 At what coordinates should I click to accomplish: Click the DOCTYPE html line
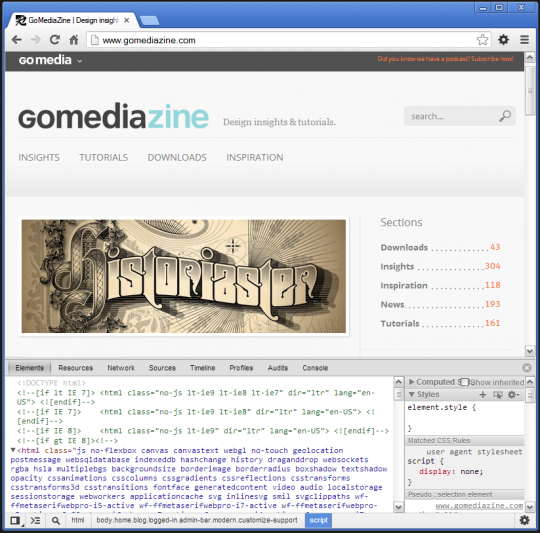(51, 383)
